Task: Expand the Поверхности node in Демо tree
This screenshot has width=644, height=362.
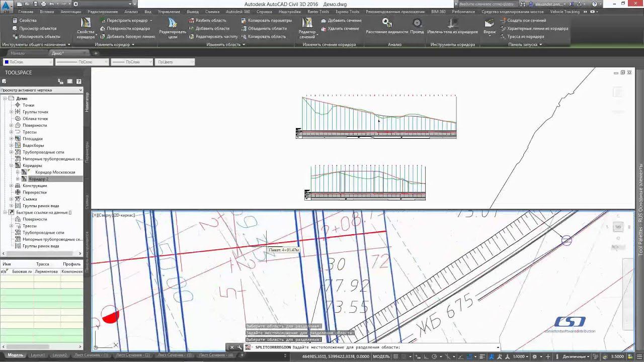Action: click(11, 125)
